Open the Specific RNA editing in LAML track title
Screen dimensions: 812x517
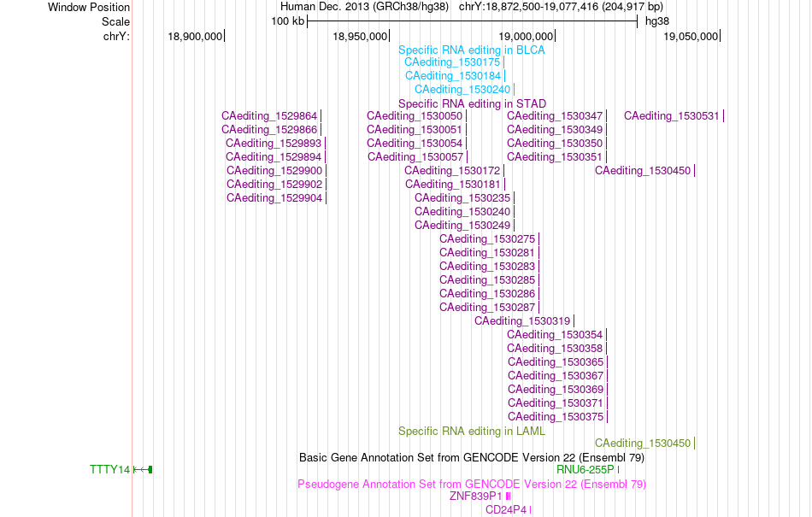point(471,431)
